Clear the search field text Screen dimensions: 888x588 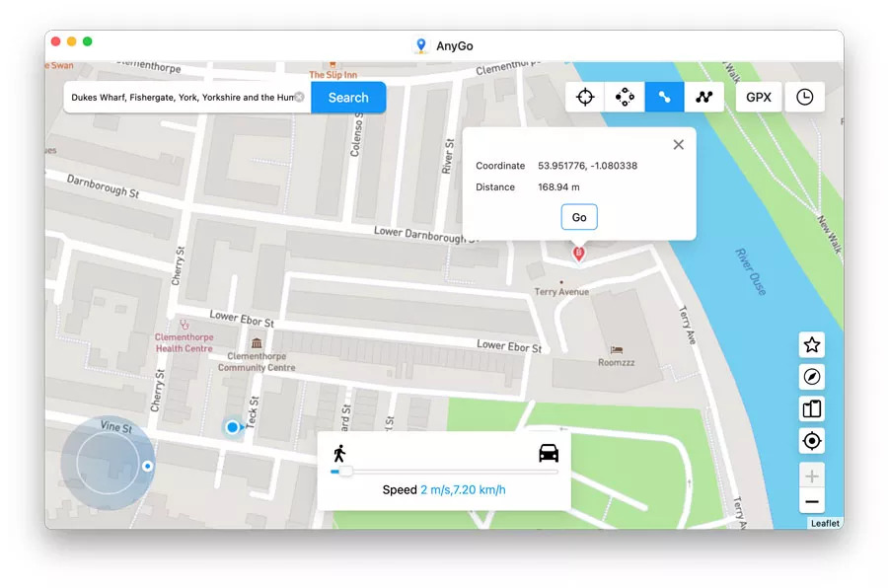[x=300, y=97]
